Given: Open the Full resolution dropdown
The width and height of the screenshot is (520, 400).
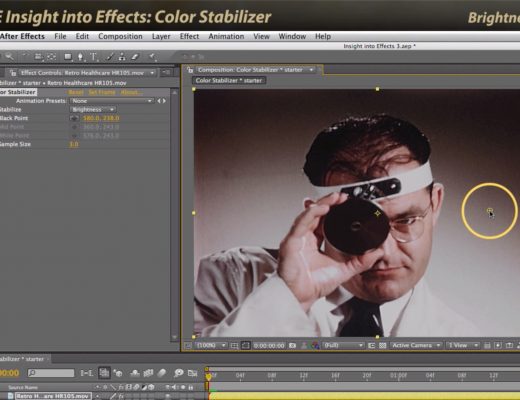Looking at the screenshot, I should click(343, 346).
